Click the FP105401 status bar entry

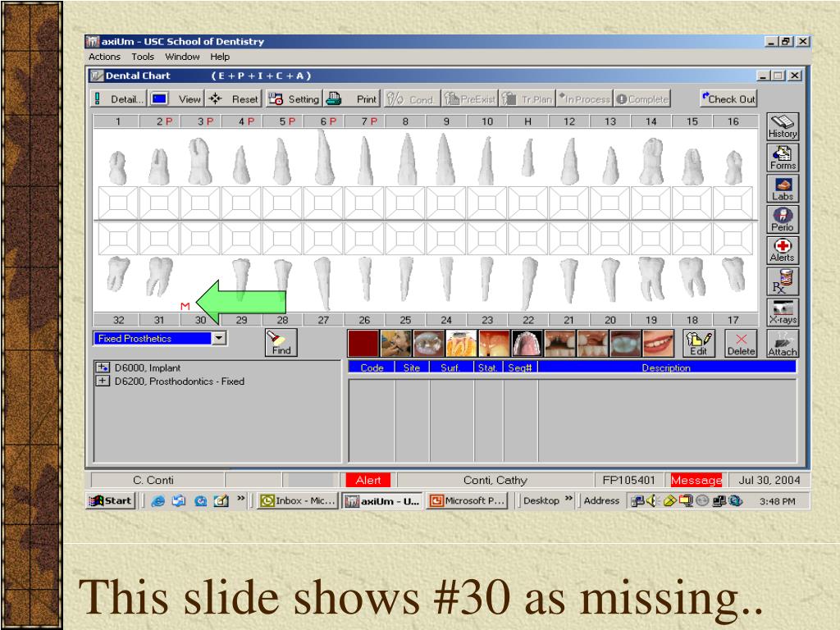coord(629,480)
